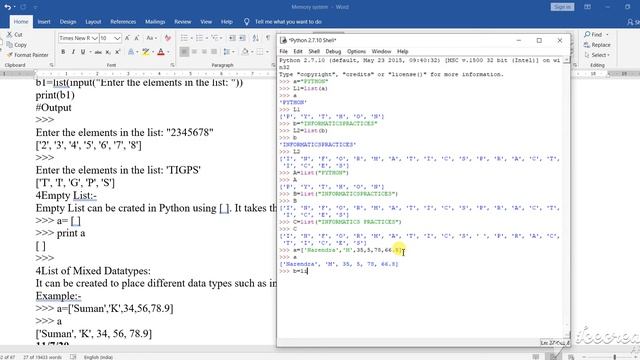Toggle Show/Hide paragraph marks
This screenshot has height=360, width=640.
pyautogui.click(x=268, y=38)
